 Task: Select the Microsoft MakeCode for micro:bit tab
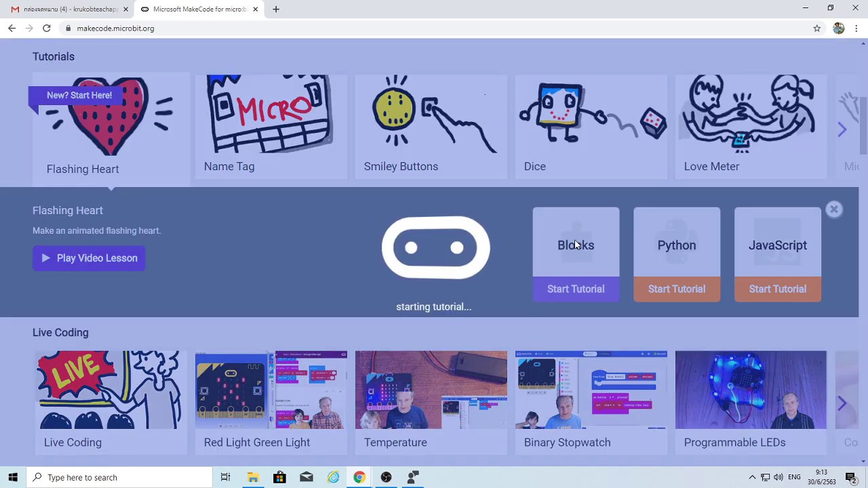pos(197,9)
